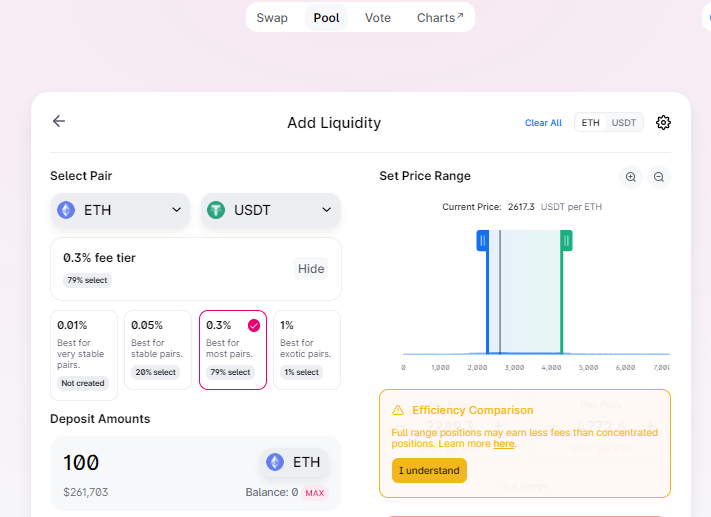The image size is (711, 517).
Task: Switch price display to USDT
Action: click(x=624, y=123)
